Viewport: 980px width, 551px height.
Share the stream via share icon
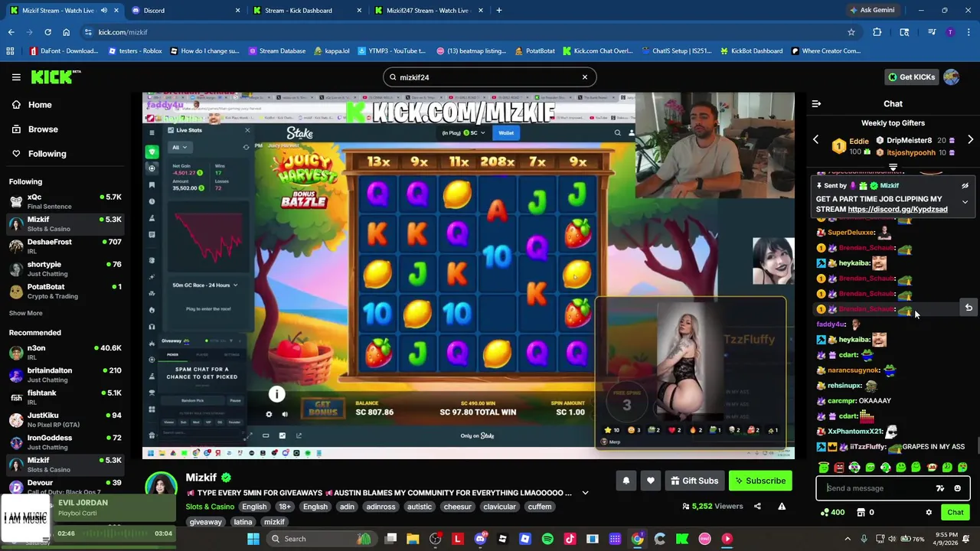point(757,506)
